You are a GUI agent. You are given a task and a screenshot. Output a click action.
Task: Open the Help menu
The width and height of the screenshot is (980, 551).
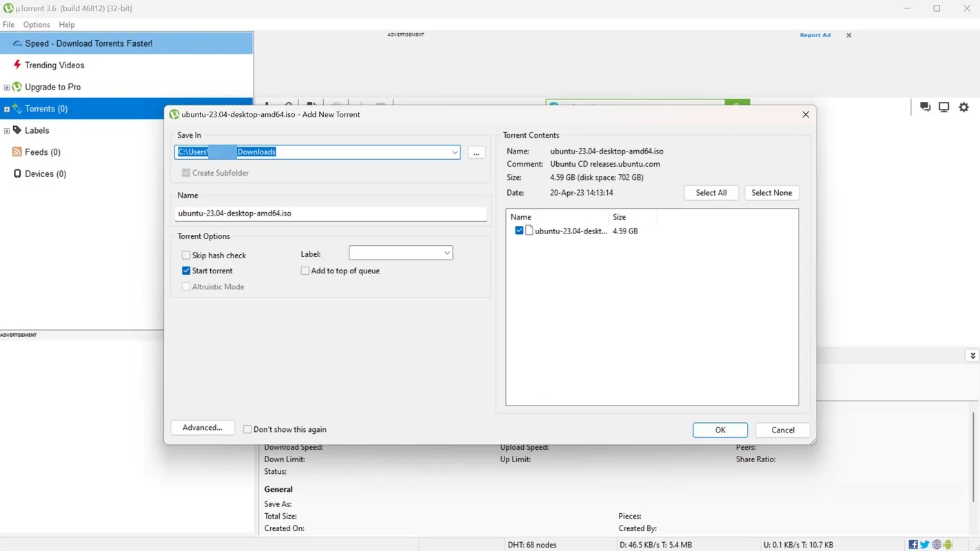tap(67, 24)
